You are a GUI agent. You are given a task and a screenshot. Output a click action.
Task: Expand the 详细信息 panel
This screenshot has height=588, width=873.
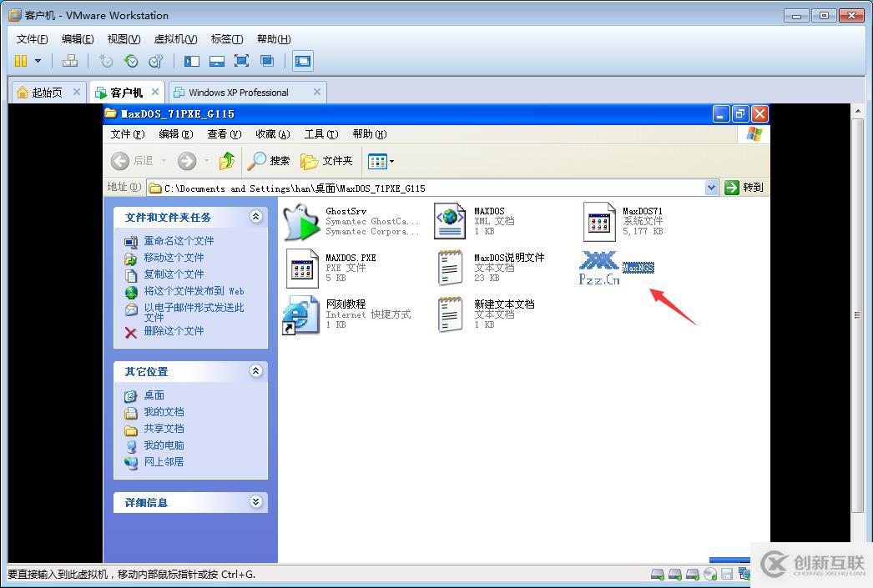(255, 502)
